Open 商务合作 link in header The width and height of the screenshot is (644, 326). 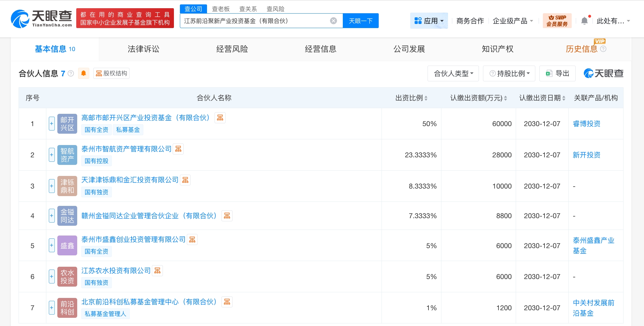coord(470,21)
